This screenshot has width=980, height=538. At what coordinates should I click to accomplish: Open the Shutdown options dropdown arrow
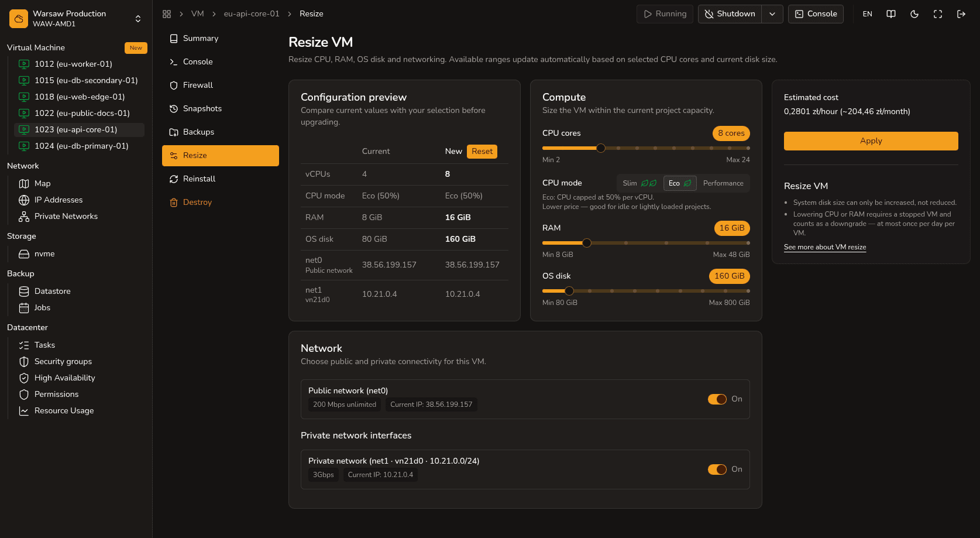point(772,14)
